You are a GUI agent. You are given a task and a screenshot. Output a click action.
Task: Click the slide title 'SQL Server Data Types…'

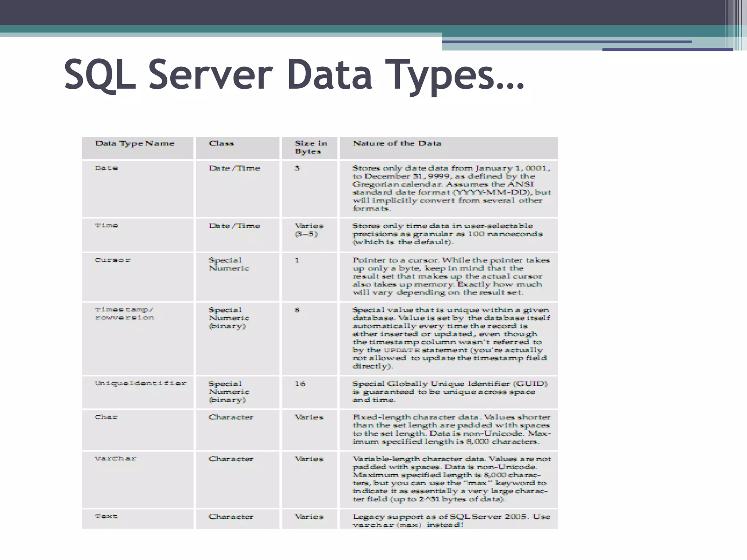tap(294, 75)
